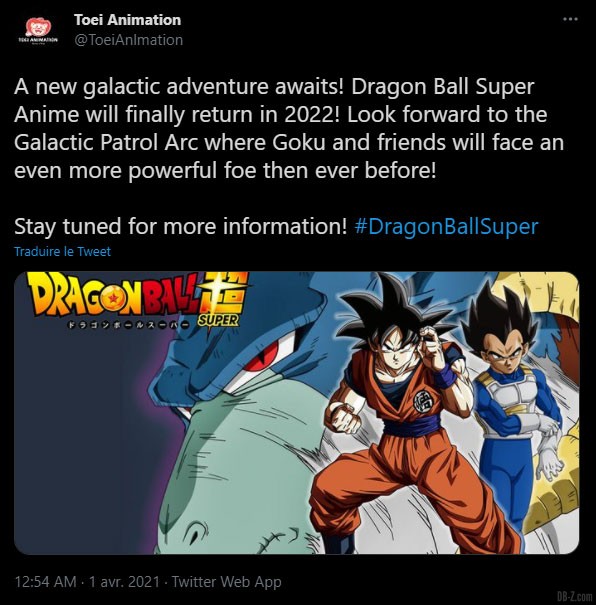This screenshot has width=596, height=605.
Task: Click the 12:54 AM tweet timestamp
Action: pyautogui.click(x=45, y=582)
